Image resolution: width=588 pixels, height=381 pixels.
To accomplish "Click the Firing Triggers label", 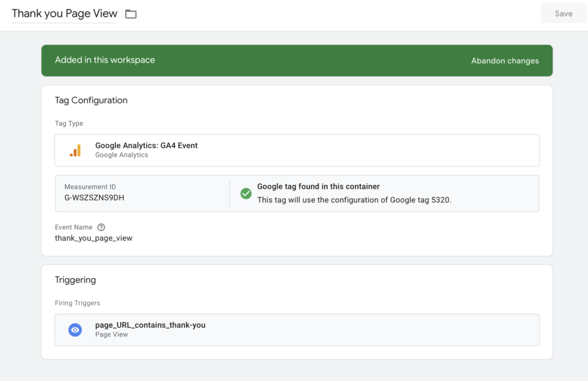I will coord(78,303).
